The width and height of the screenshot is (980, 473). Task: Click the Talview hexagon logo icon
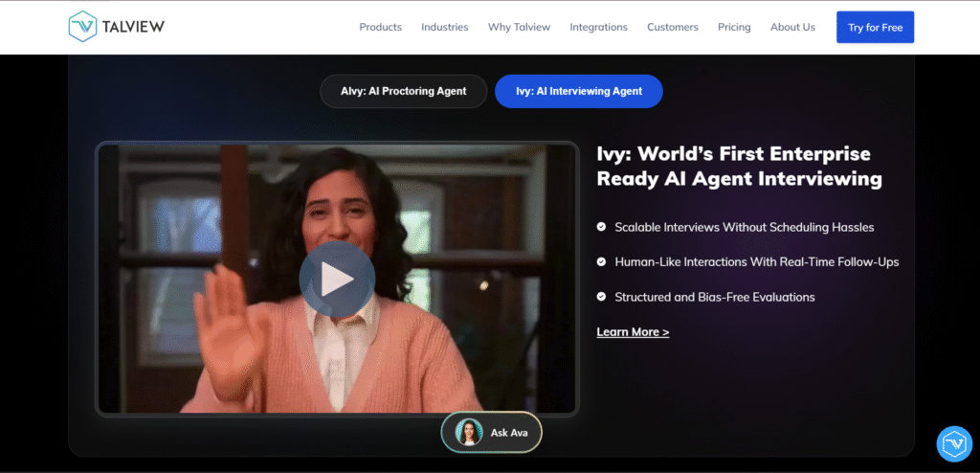pos(82,27)
